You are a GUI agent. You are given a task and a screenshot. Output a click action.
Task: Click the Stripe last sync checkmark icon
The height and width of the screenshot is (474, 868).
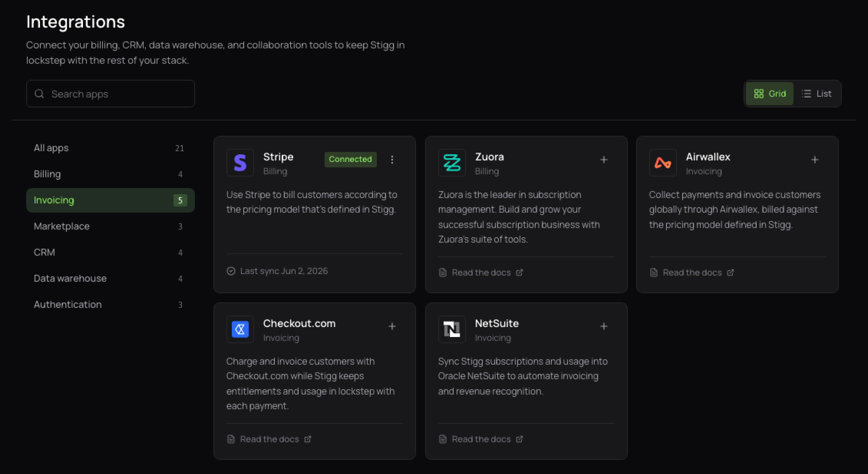coord(231,271)
